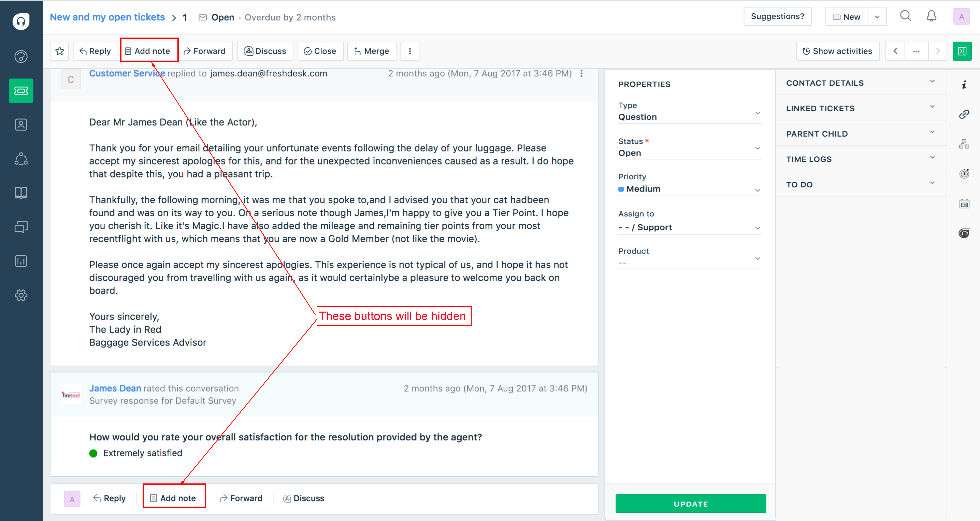Click Discuss in the bottom reply bar

(x=304, y=498)
